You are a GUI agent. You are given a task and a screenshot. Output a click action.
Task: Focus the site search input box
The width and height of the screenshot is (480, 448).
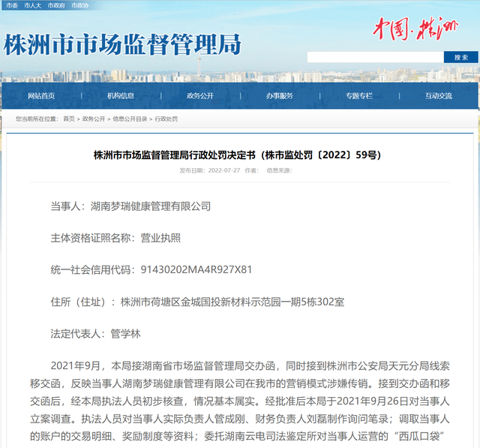pyautogui.click(x=375, y=57)
